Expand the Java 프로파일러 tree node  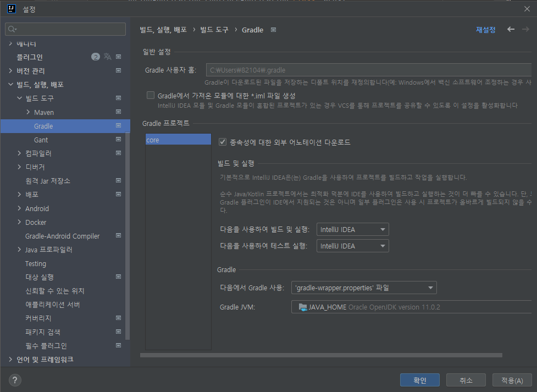point(20,250)
